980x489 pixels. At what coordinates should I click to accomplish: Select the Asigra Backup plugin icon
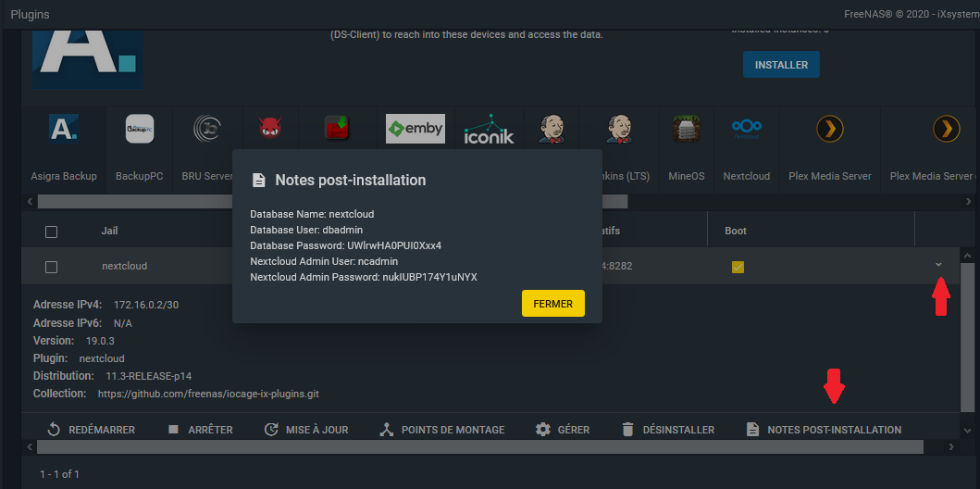pos(63,130)
